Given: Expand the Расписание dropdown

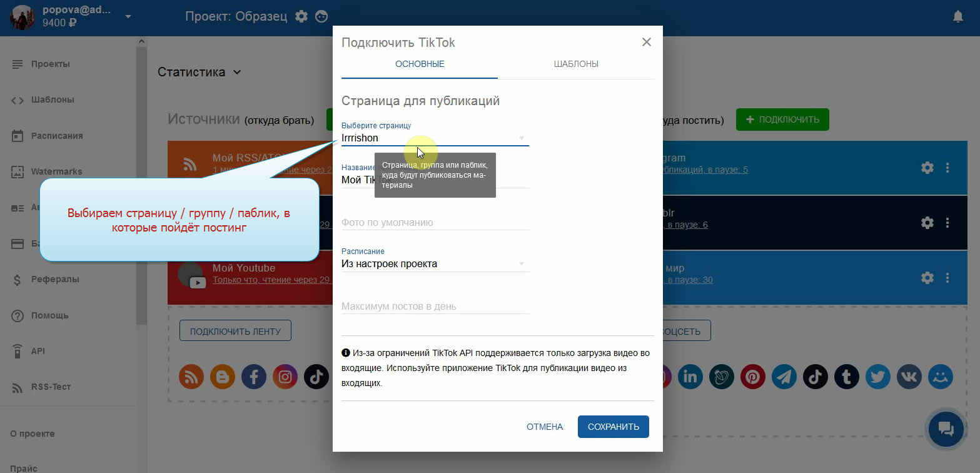Looking at the screenshot, I should pos(435,264).
